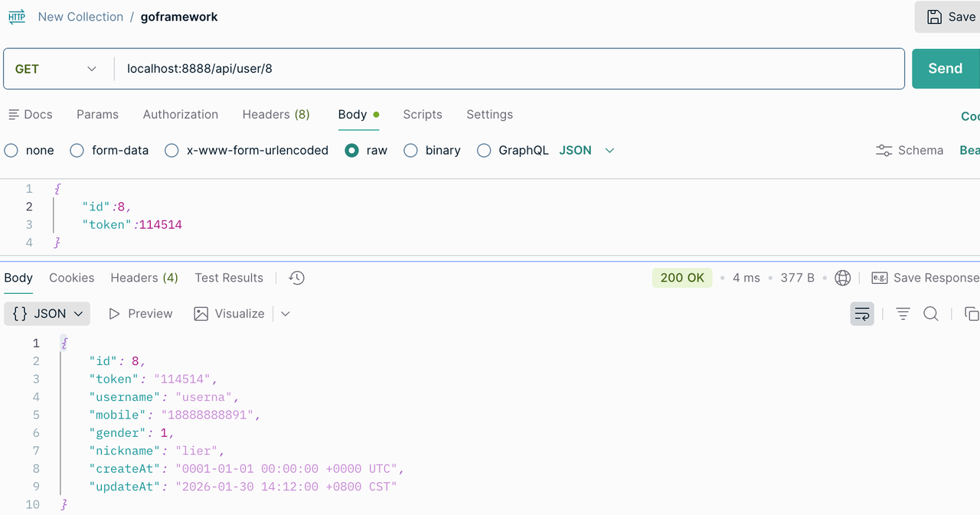The width and height of the screenshot is (980, 515).
Task: Select the form-data radio option
Action: [109, 151]
